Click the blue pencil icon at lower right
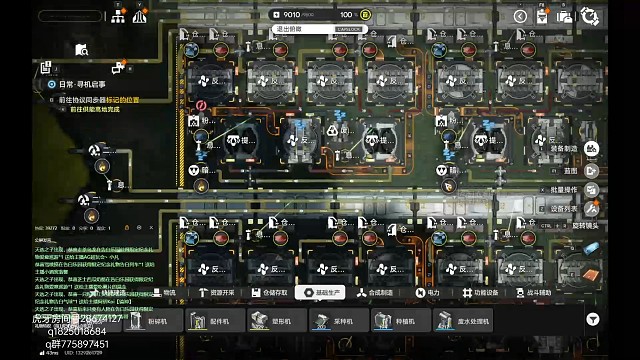The width and height of the screenshot is (640, 360). 591,248
